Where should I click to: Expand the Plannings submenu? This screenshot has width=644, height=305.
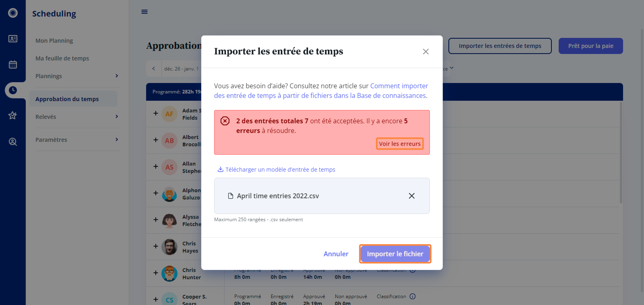(x=117, y=76)
